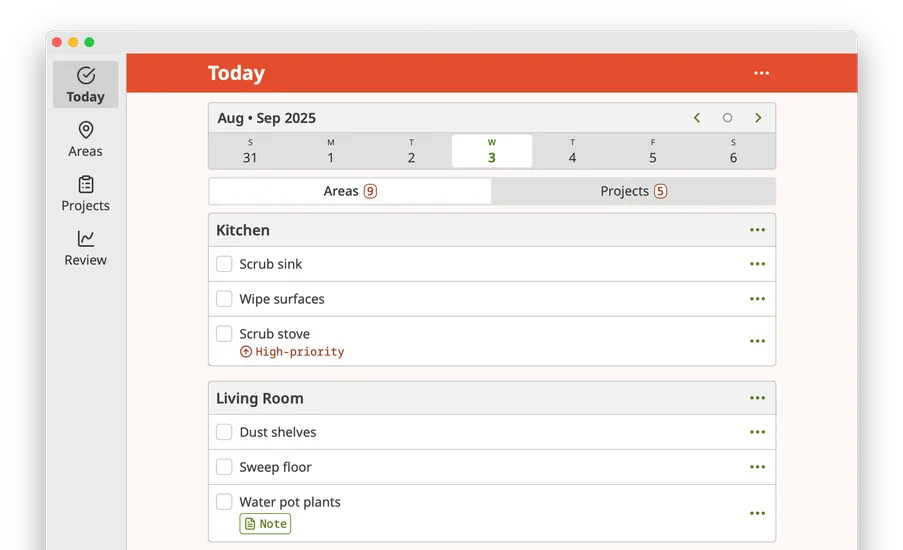Tick the Water pot plants checkbox
Image resolution: width=903 pixels, height=550 pixels.
point(224,502)
